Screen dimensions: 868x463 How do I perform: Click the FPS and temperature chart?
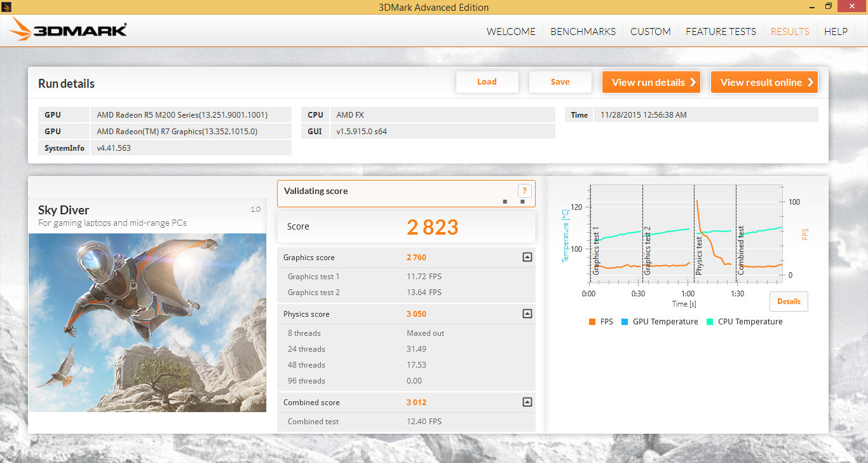pos(686,235)
